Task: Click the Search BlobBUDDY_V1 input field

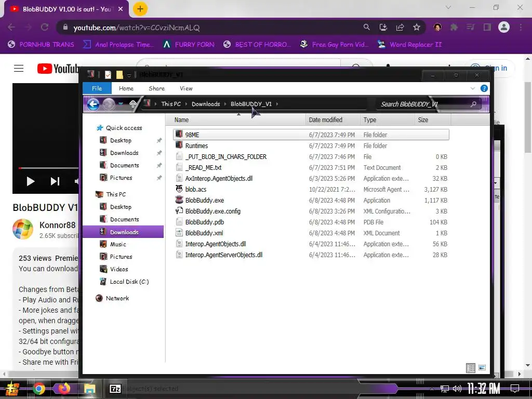Action: [x=424, y=104]
